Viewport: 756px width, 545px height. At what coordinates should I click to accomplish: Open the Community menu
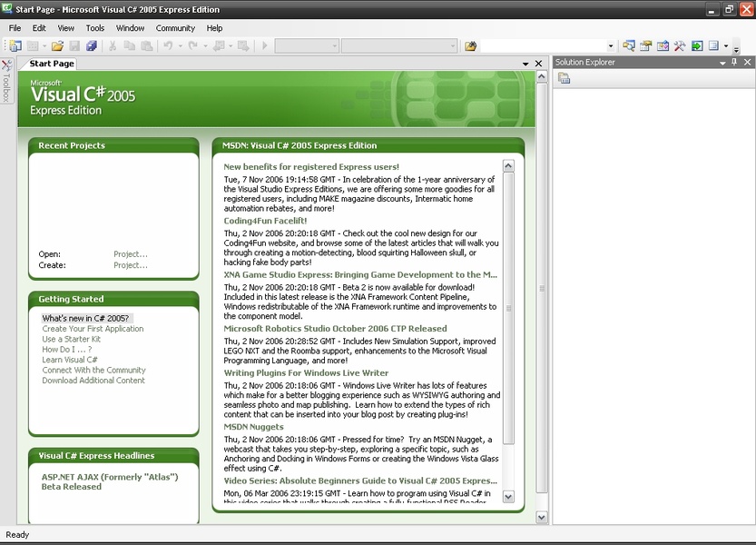[x=175, y=28]
